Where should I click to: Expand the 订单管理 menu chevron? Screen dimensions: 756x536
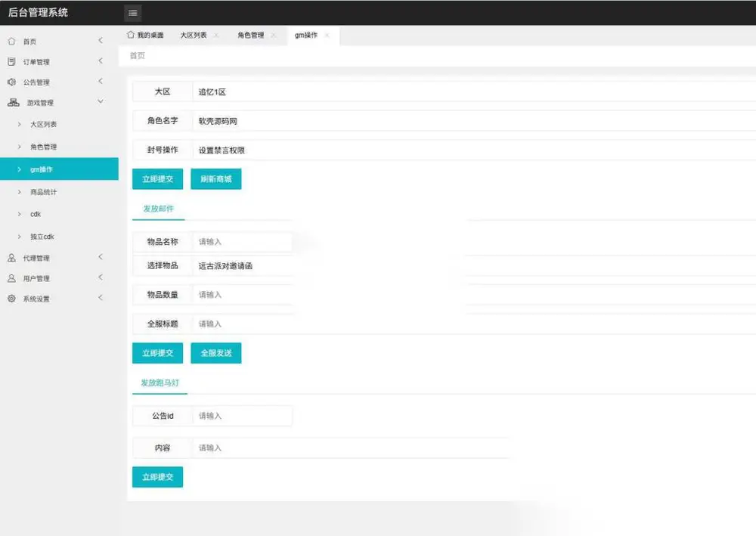pos(101,60)
